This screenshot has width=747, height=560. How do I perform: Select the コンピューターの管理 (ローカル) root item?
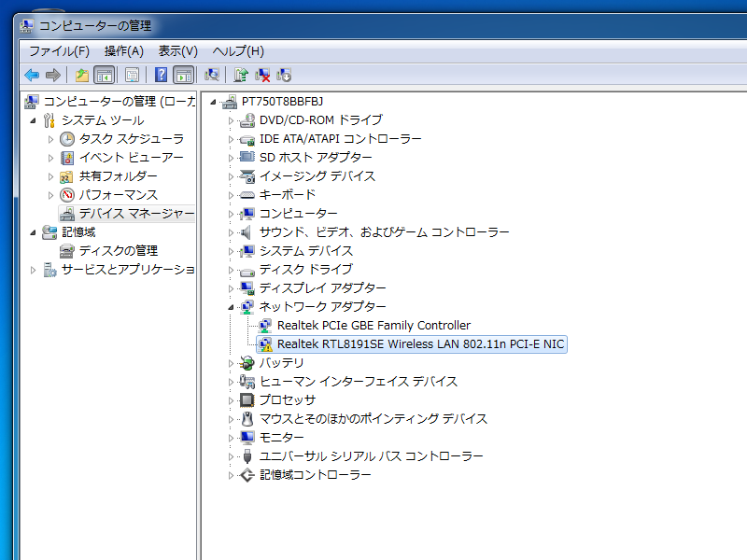tap(120, 102)
